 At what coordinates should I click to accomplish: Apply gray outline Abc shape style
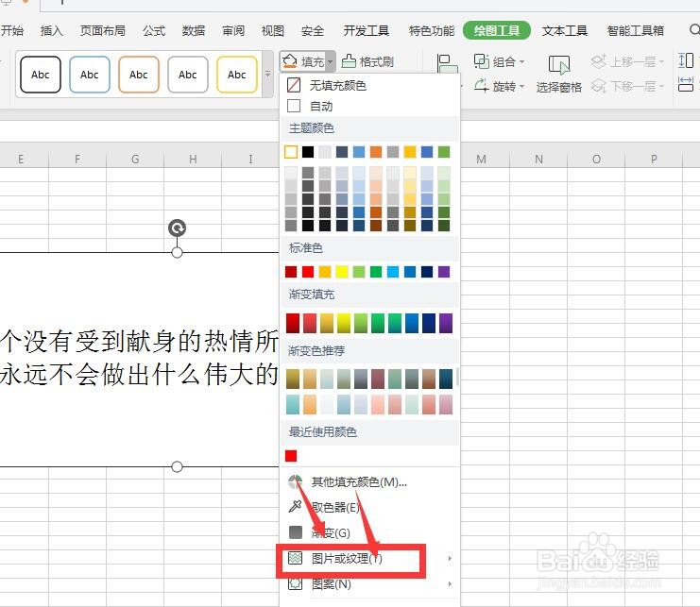[187, 75]
